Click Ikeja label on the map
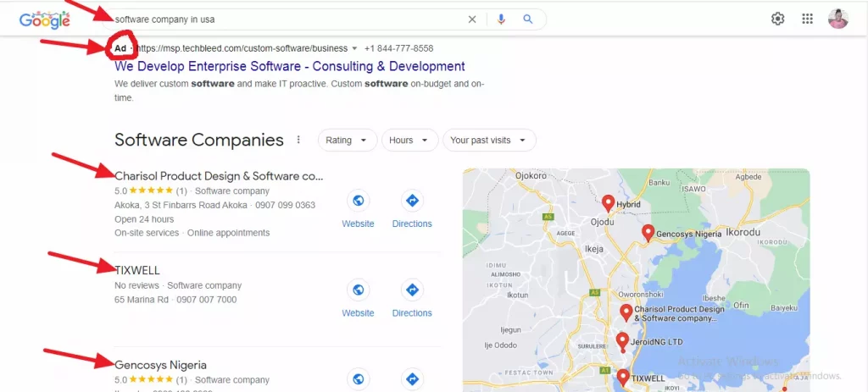This screenshot has height=392, width=868. tap(594, 250)
